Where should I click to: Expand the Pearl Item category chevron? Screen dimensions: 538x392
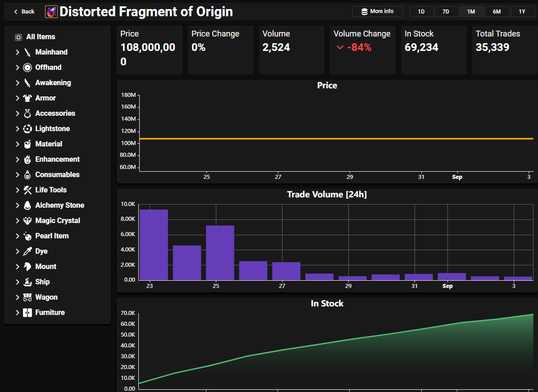[x=18, y=236]
